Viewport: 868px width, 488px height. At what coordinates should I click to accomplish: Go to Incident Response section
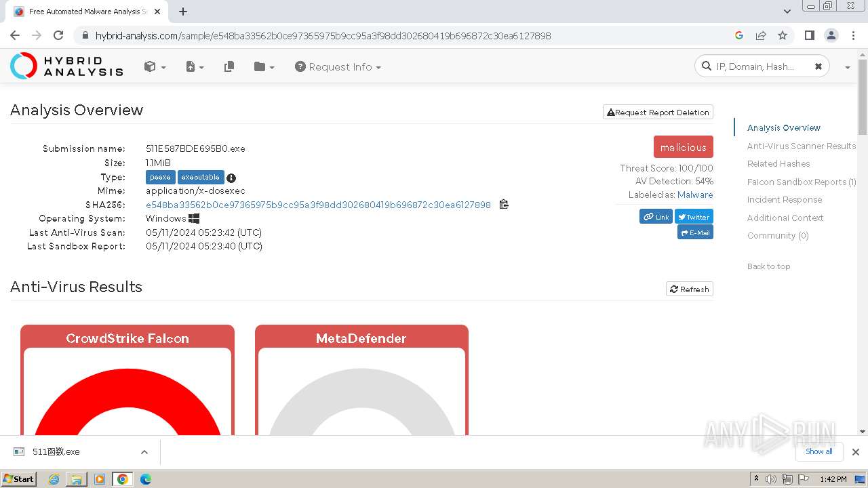(785, 199)
